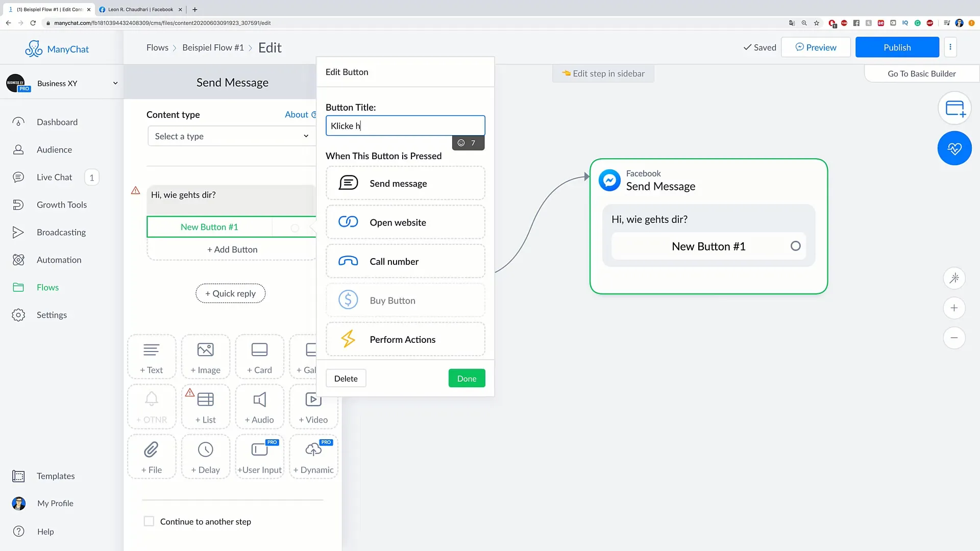Click the Hi, wie gehts dir? message text
Screen dimensions: 980x551
pos(183,195)
